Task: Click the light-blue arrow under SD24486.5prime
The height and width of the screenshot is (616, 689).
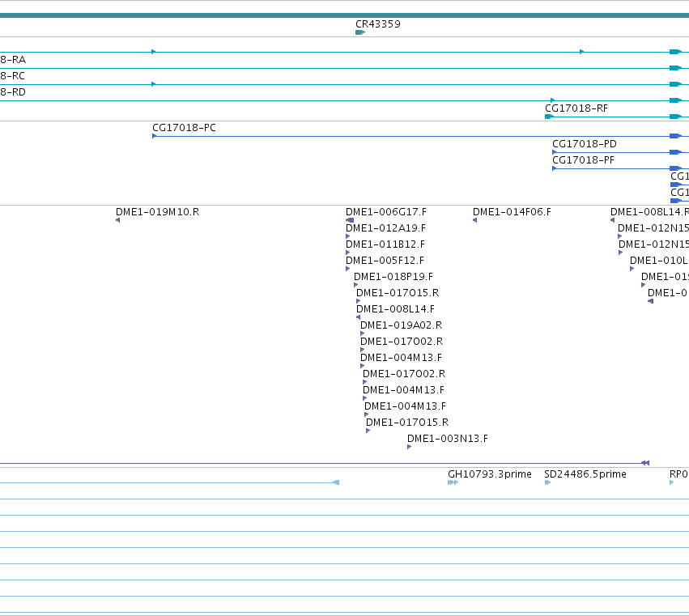Action: pos(547,483)
